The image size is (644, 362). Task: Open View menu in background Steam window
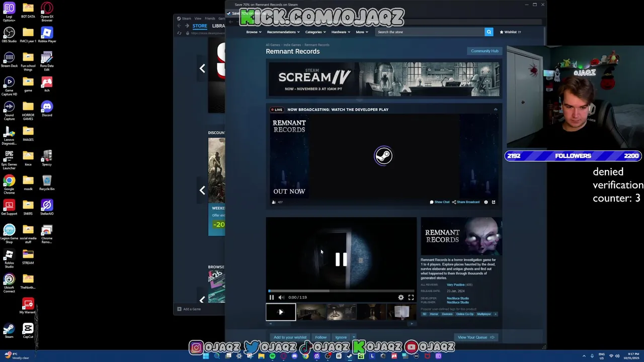point(198,19)
